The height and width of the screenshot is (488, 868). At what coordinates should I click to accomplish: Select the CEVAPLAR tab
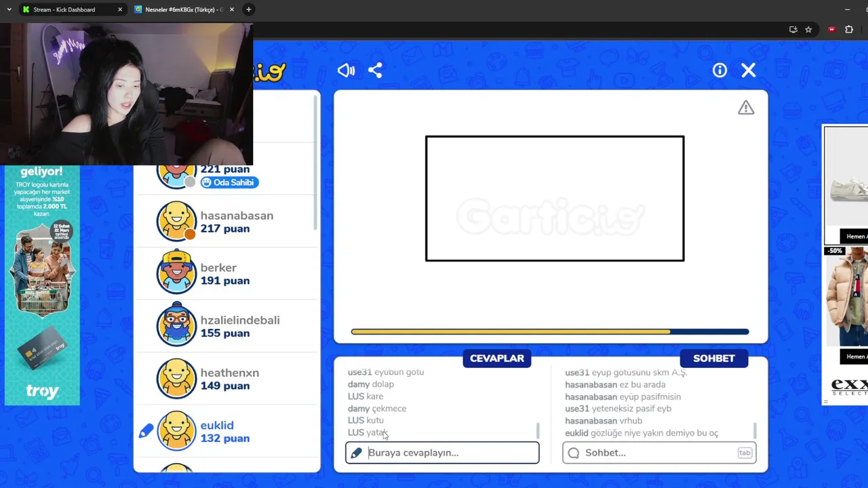click(497, 359)
